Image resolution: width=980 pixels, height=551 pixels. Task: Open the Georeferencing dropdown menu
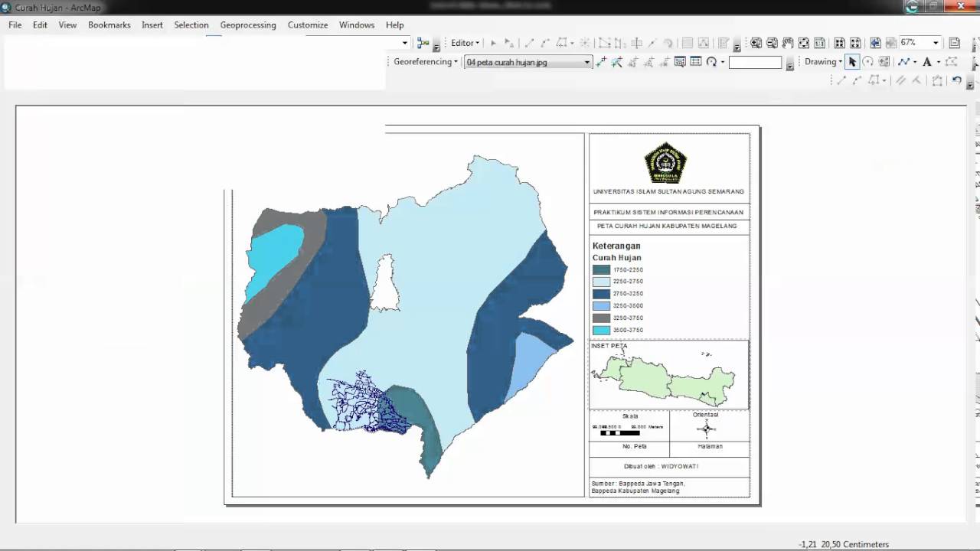click(426, 62)
